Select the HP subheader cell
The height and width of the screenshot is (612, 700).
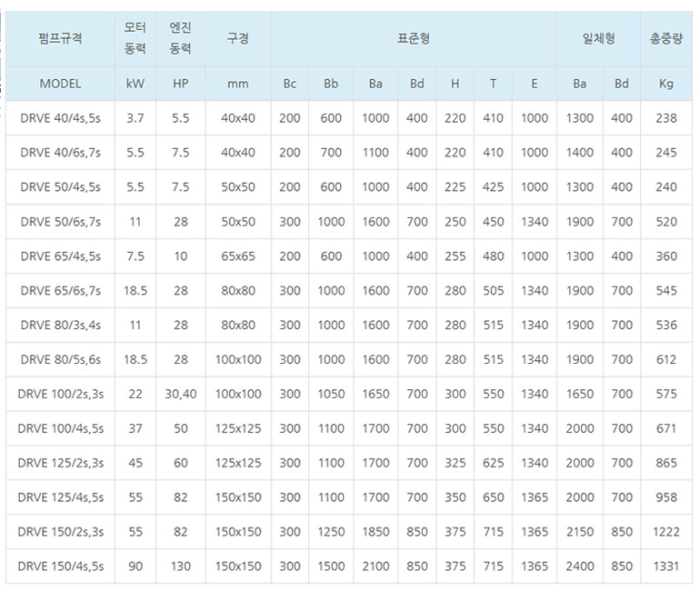tap(180, 84)
